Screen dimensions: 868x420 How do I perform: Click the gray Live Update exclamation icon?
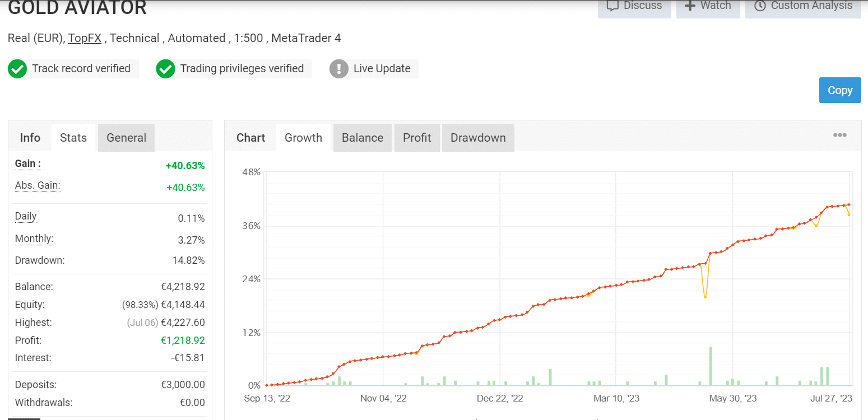[339, 69]
